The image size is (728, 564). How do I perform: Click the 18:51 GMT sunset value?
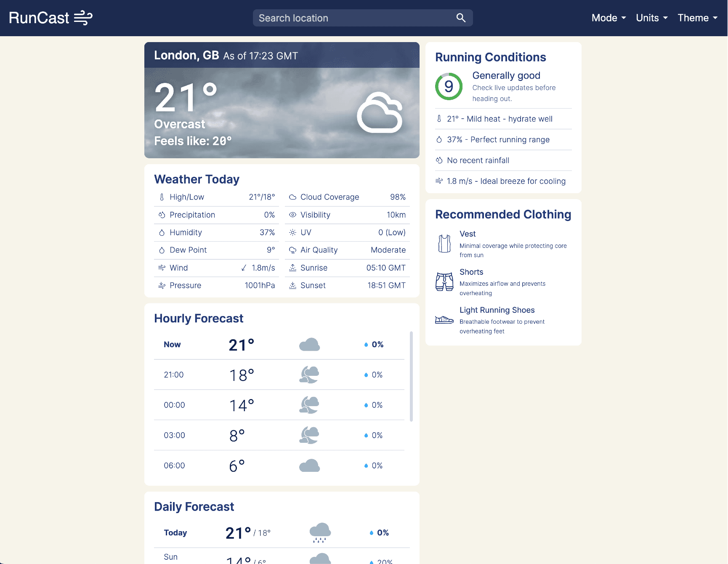pyautogui.click(x=386, y=285)
